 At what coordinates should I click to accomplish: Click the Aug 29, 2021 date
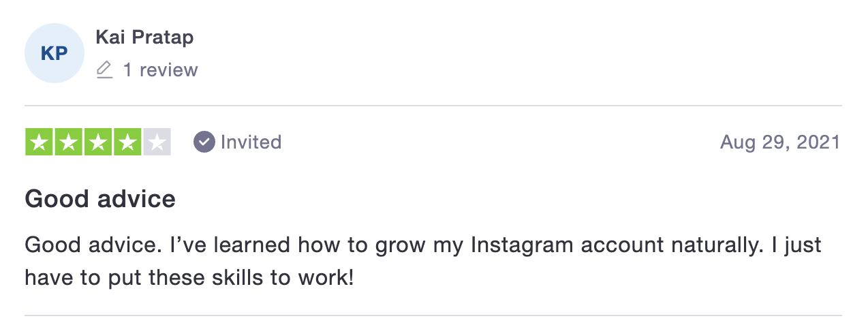coord(780,142)
